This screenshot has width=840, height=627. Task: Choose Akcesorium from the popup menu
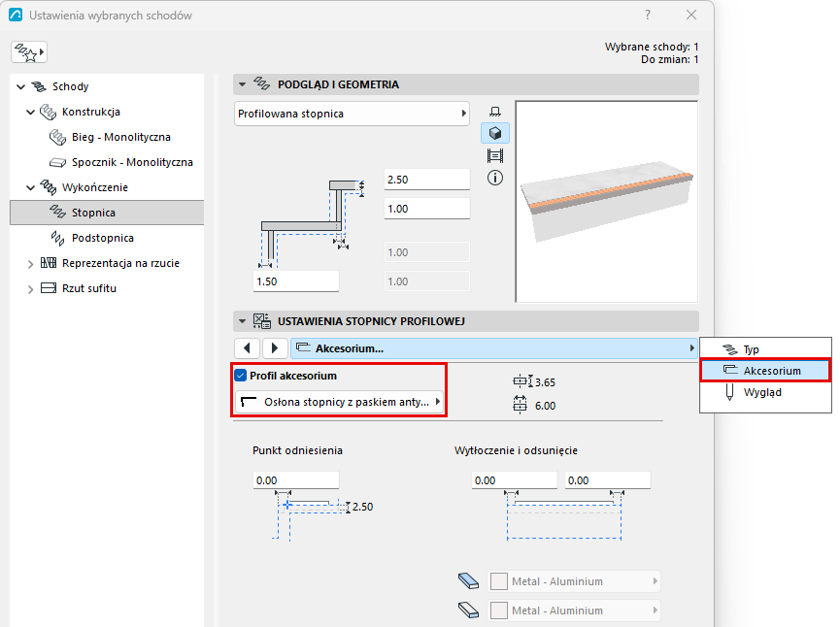(x=765, y=371)
